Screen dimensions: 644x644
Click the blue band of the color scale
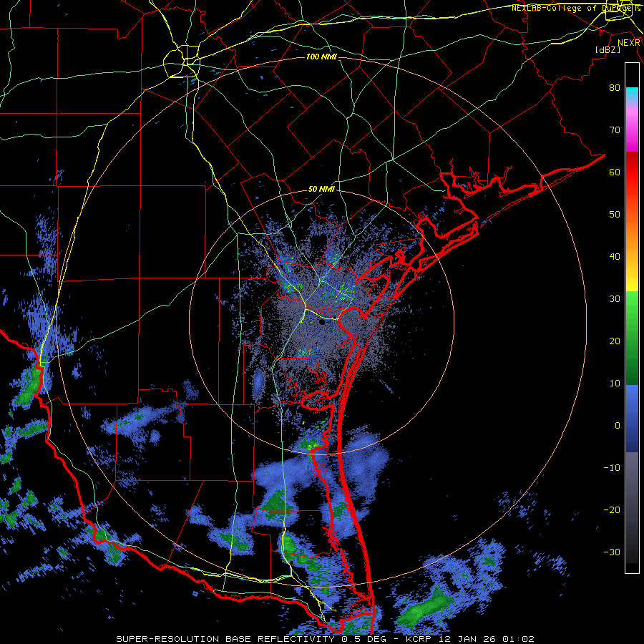point(632,418)
